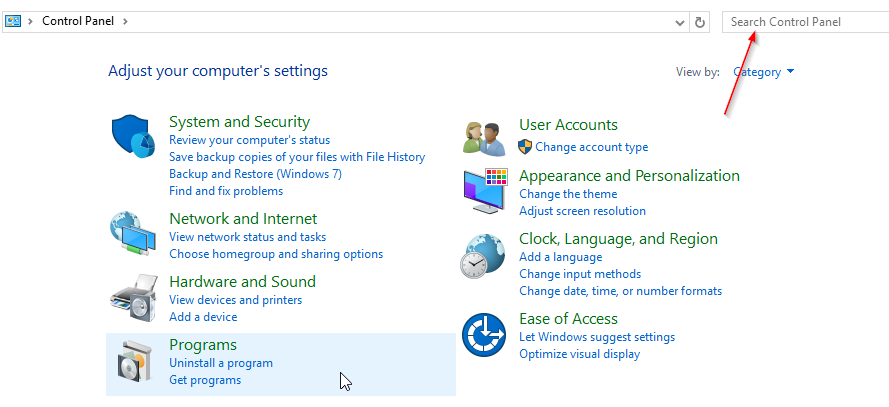
Task: Select the Get programs link
Action: (205, 380)
